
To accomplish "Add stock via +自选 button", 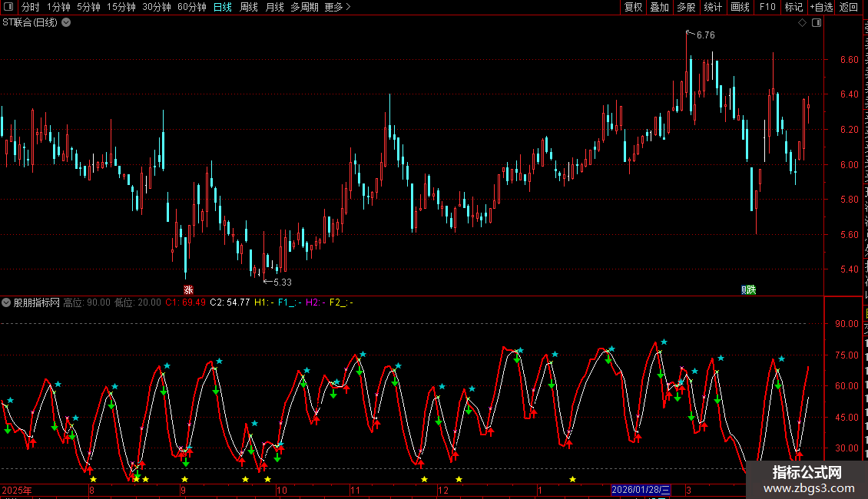I will tap(821, 7).
